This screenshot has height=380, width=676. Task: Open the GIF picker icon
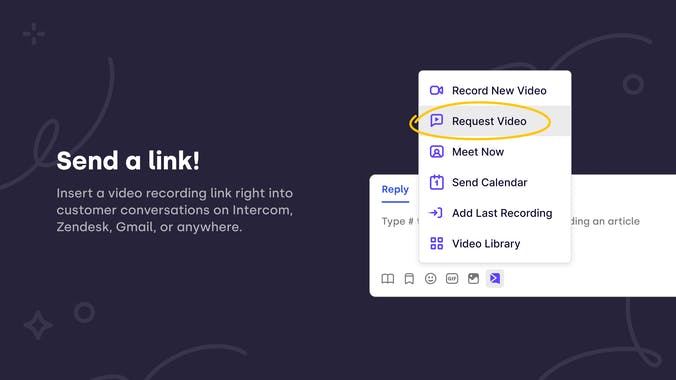(452, 279)
